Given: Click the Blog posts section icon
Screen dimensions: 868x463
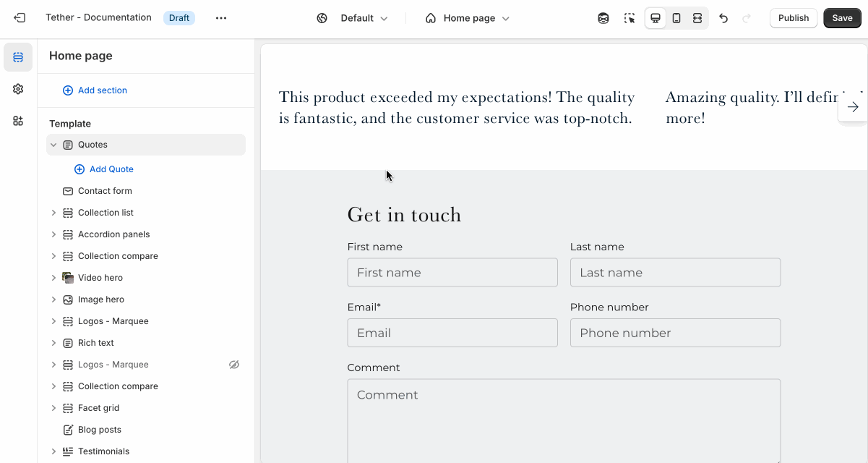Looking at the screenshot, I should [x=68, y=430].
